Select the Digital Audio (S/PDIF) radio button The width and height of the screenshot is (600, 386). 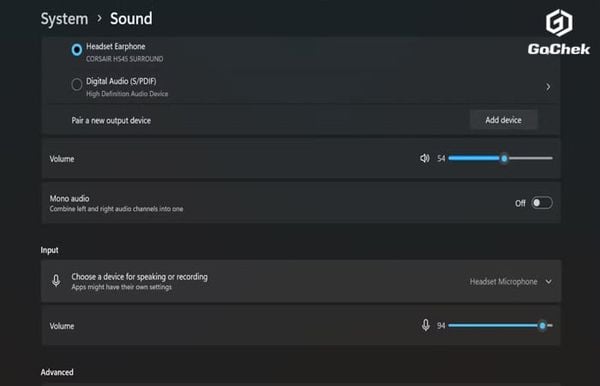tap(77, 84)
